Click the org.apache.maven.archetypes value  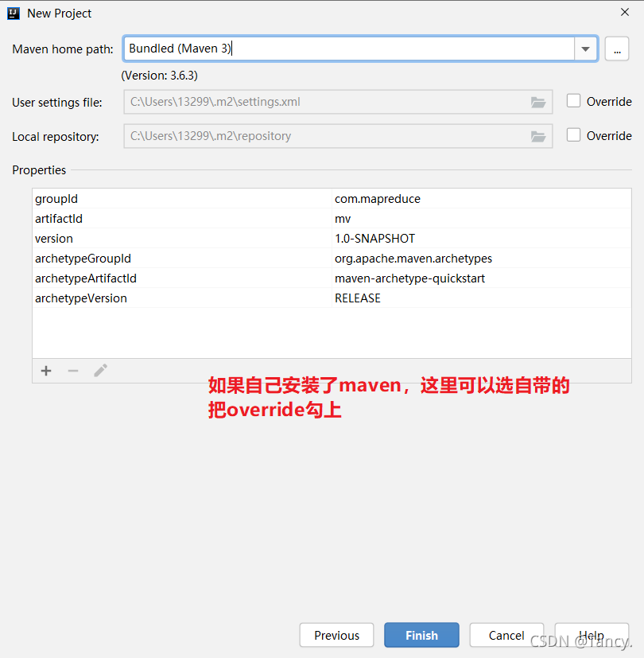(481, 258)
